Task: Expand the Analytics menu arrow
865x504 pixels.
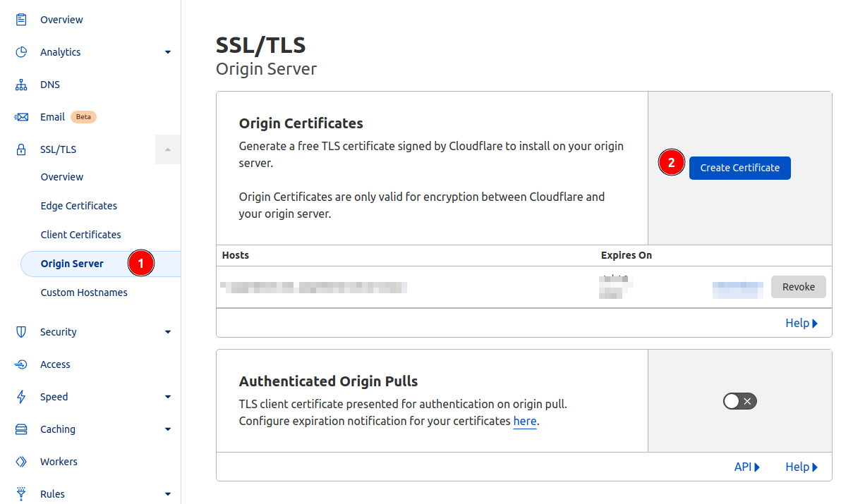Action: (x=168, y=52)
